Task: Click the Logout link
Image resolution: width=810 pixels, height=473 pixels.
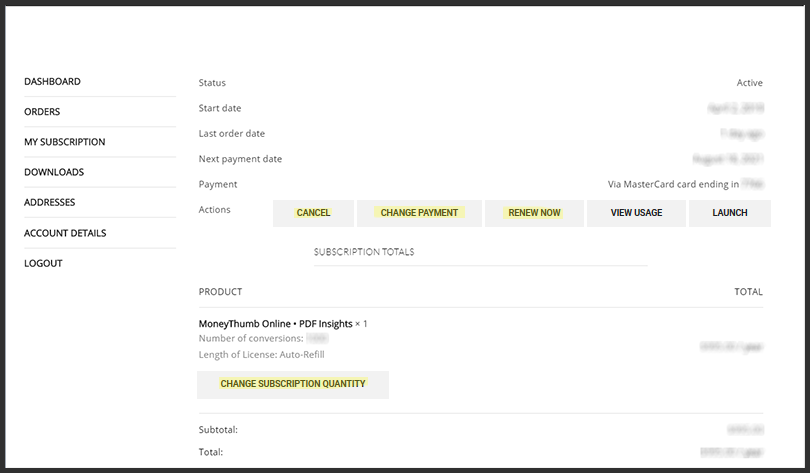Action: [43, 263]
